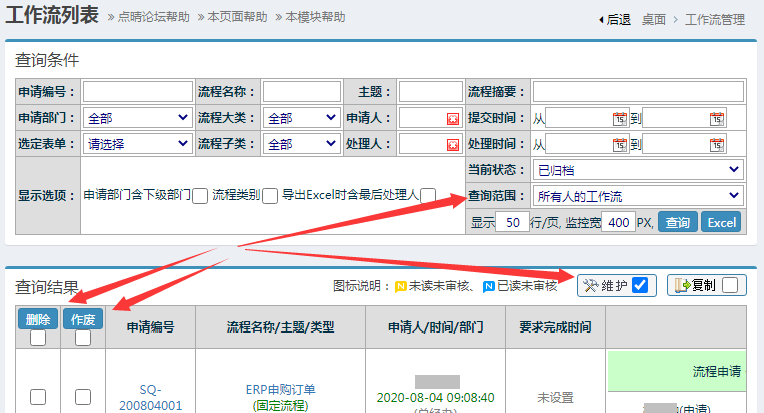Go to 桌面 in the breadcrumb
Viewport: 764px width, 413px height.
pos(654,19)
